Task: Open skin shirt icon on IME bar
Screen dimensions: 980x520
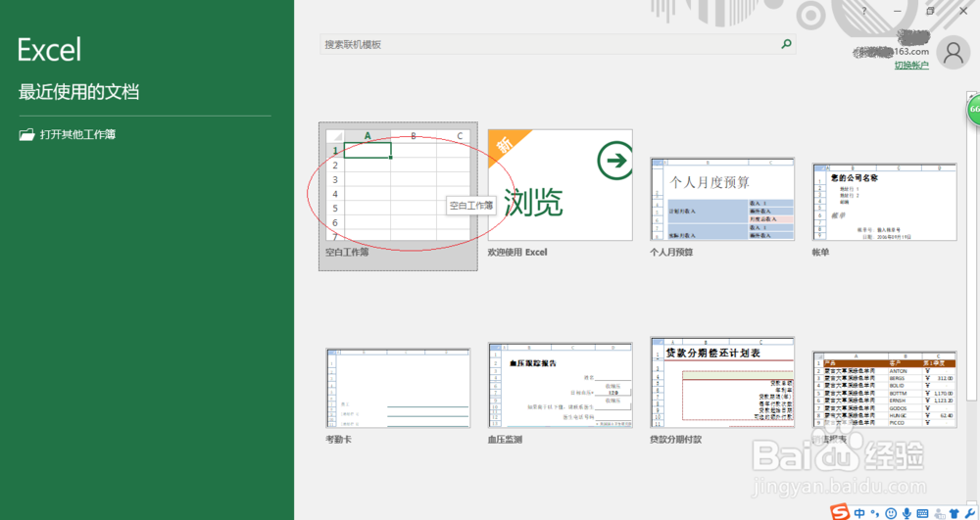Action: pos(954,514)
